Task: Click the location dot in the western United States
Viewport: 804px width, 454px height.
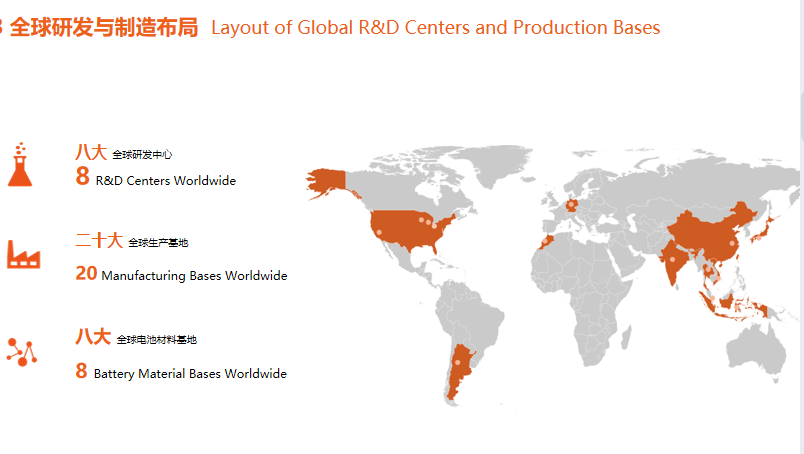Action: pos(379,232)
